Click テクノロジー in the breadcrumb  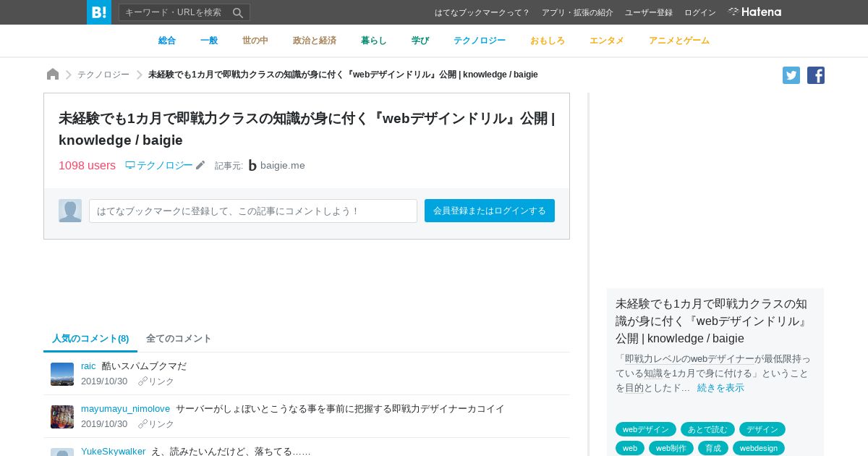(x=103, y=75)
